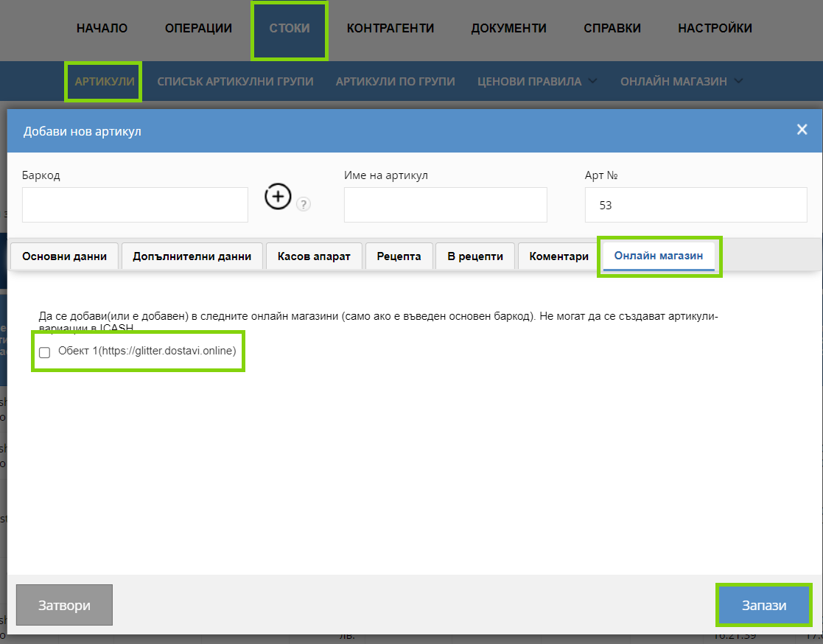Enable Обект 1 glitter.dostavi.online checkbox
The height and width of the screenshot is (644, 823).
pos(45,352)
